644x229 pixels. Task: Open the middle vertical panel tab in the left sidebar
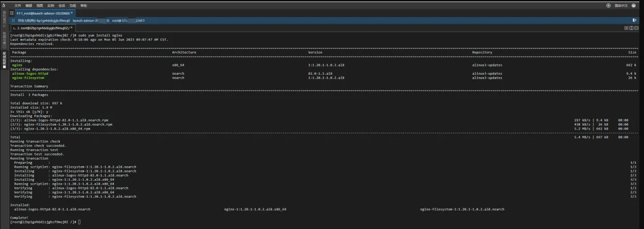(5, 40)
